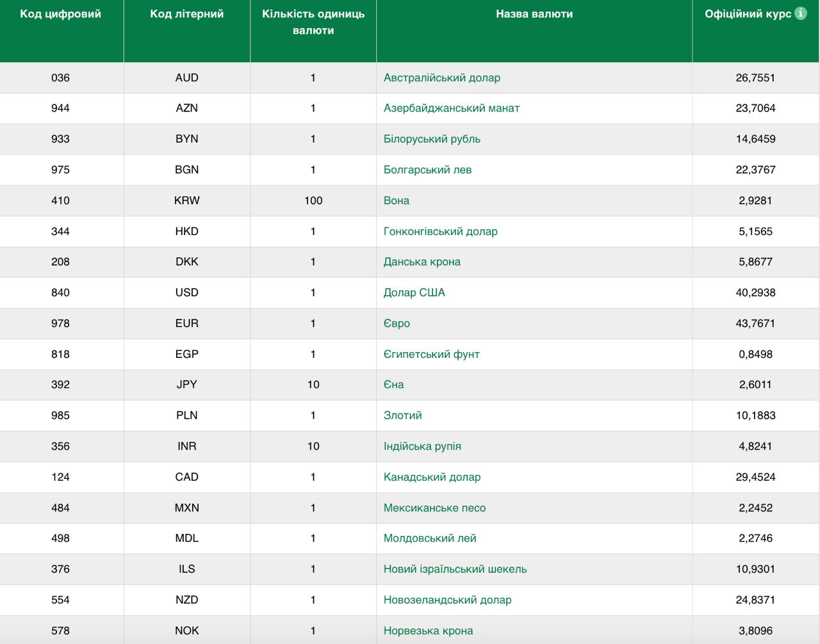The image size is (820, 644).
Task: Open the Злотий currency link
Action: click(402, 415)
